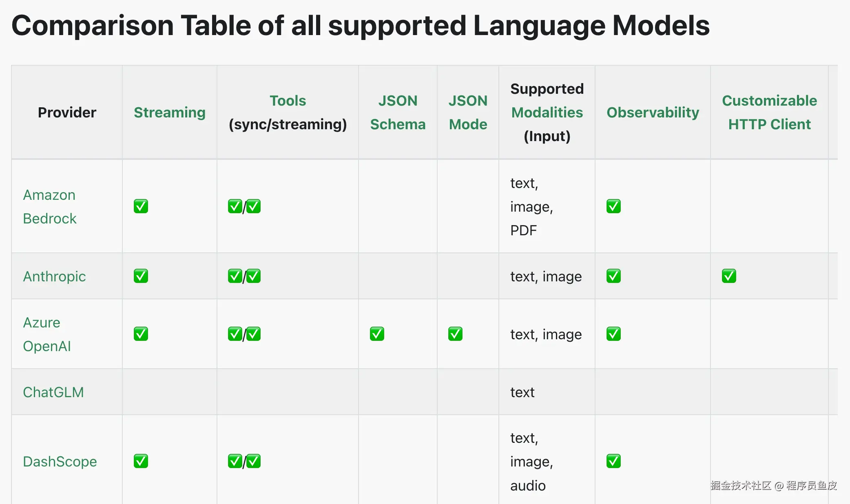This screenshot has height=504, width=850.
Task: Click the Streaming column header link
Action: (x=170, y=113)
